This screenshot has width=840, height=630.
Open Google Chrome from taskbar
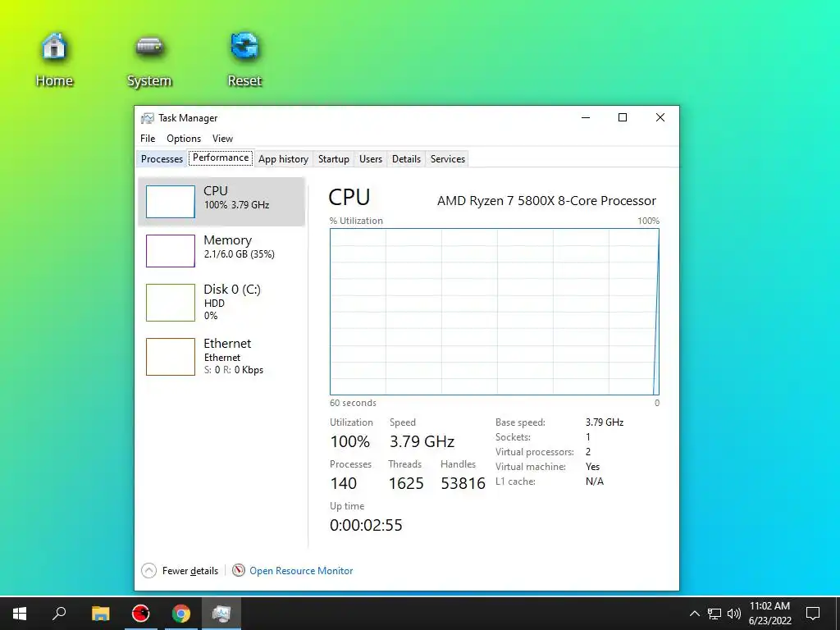click(x=181, y=614)
